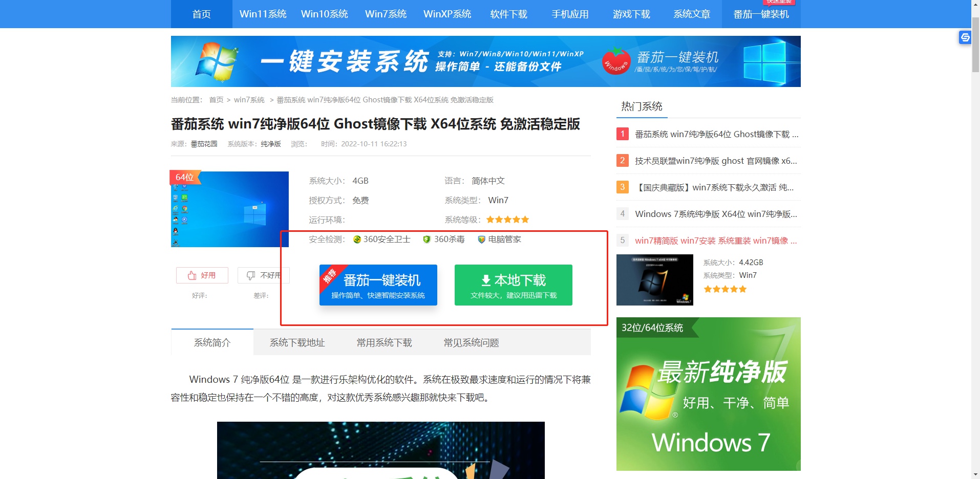Switch to 常见系统问题 tab

click(x=472, y=342)
